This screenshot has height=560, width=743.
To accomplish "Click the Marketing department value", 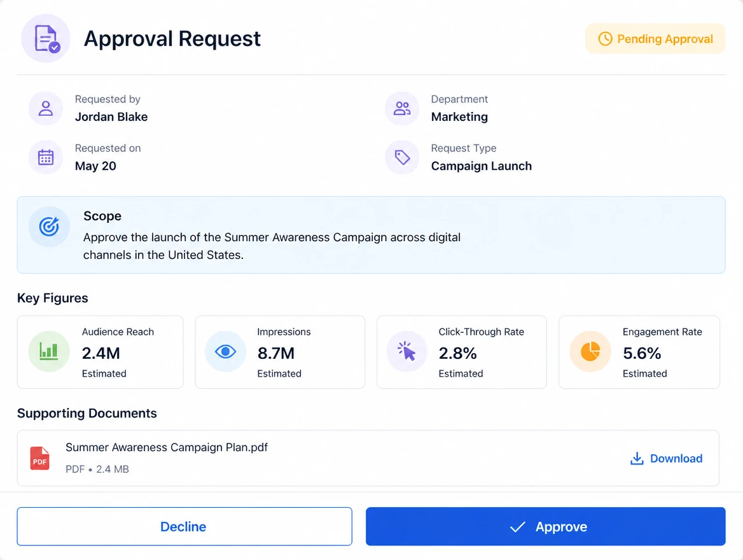I will 459,116.
